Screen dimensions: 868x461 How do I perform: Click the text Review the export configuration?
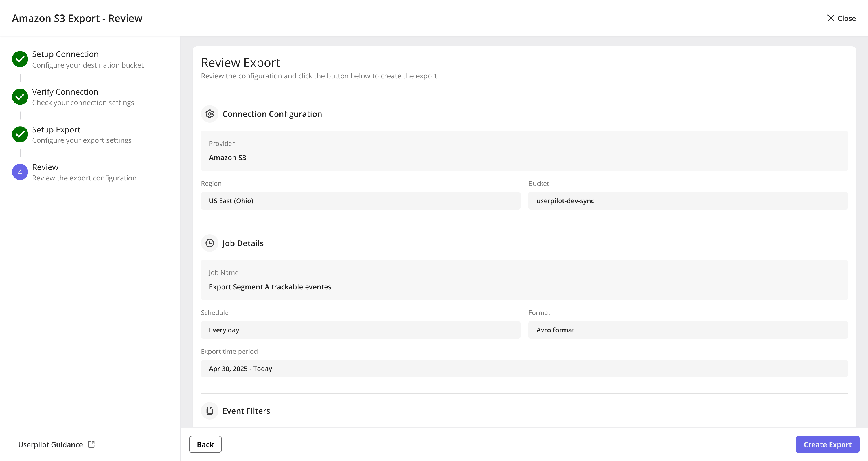coord(84,178)
